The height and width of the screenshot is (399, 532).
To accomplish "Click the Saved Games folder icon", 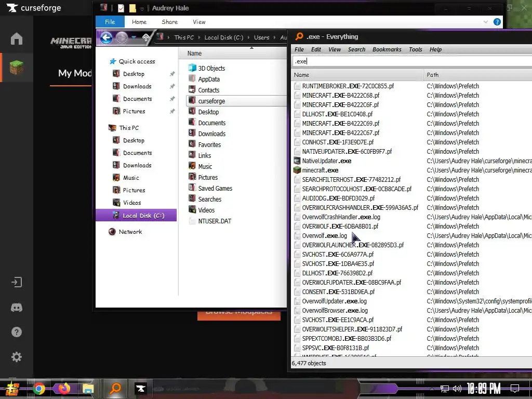I will pos(192,188).
